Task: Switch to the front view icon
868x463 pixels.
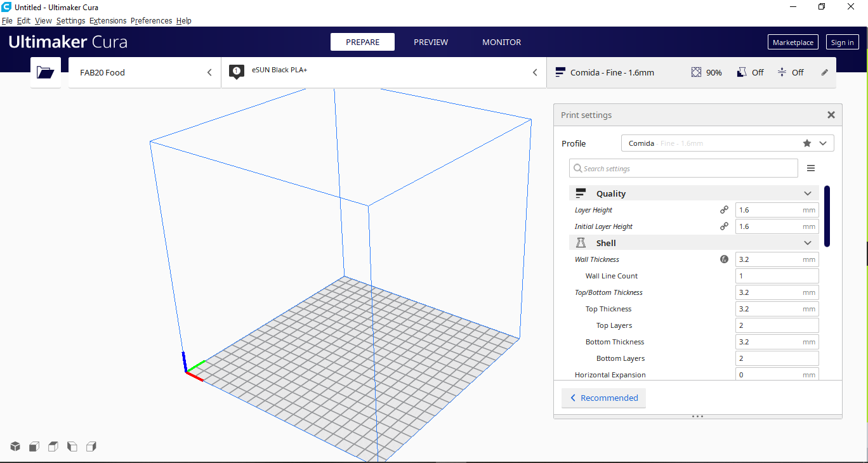Action: pyautogui.click(x=34, y=447)
